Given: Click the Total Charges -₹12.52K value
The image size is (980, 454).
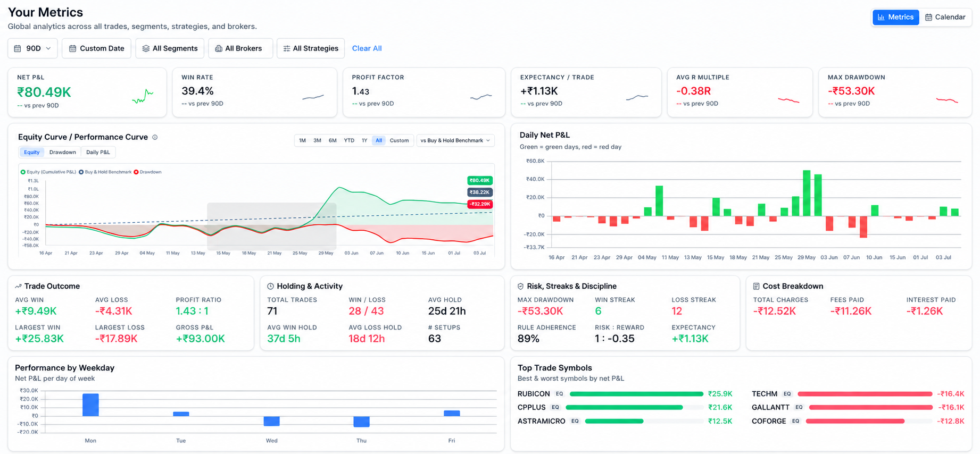Looking at the screenshot, I should (x=774, y=311).
